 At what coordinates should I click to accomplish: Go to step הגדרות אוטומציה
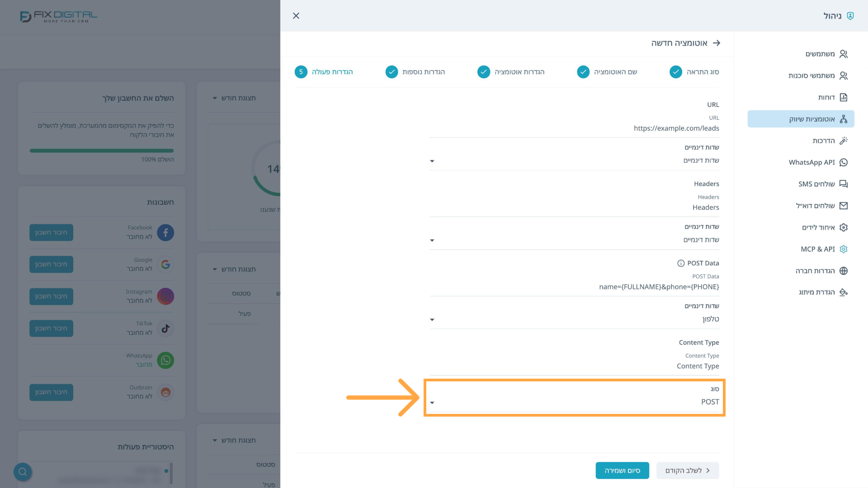[511, 72]
